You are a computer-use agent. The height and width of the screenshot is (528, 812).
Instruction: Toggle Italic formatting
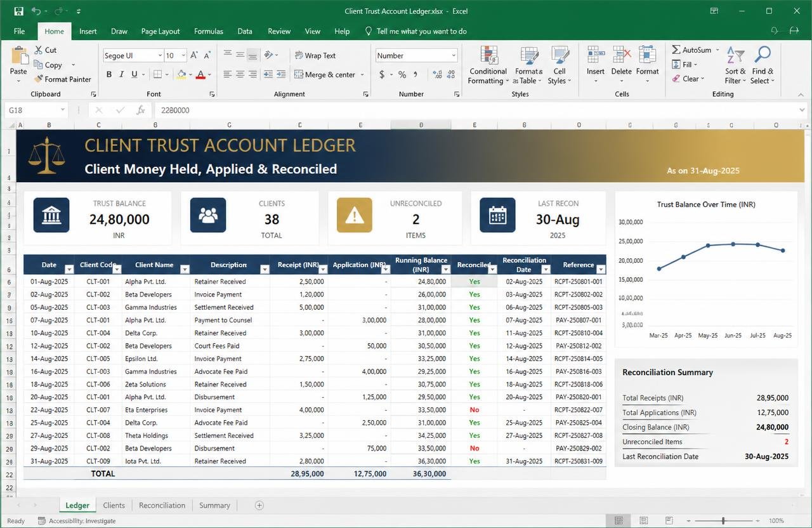coord(122,74)
